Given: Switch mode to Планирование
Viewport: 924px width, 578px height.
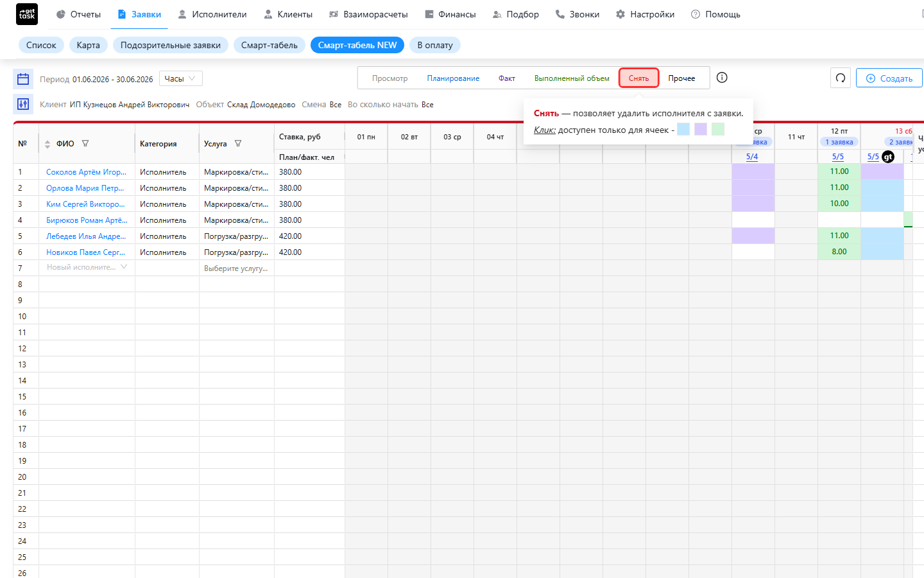Looking at the screenshot, I should coord(453,78).
